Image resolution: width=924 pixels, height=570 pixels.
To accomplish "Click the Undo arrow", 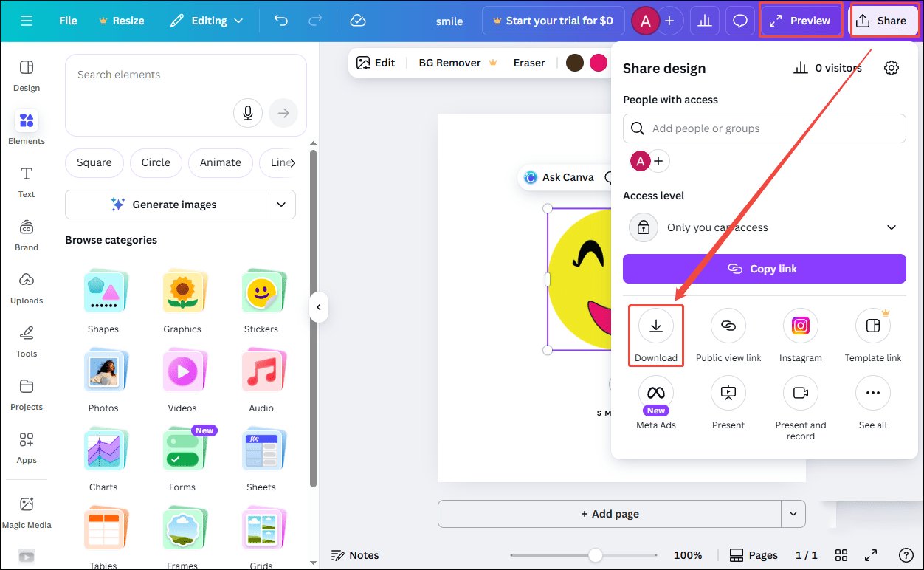I will [x=280, y=21].
